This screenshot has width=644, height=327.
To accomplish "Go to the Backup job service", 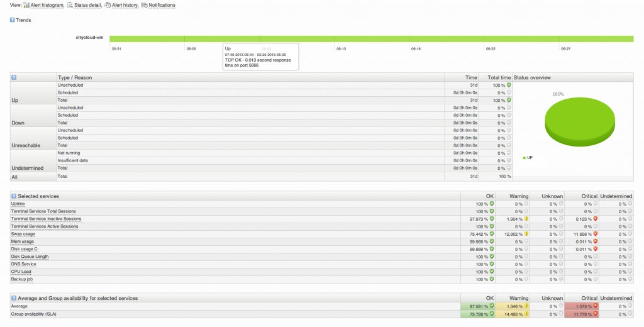I will (23, 279).
